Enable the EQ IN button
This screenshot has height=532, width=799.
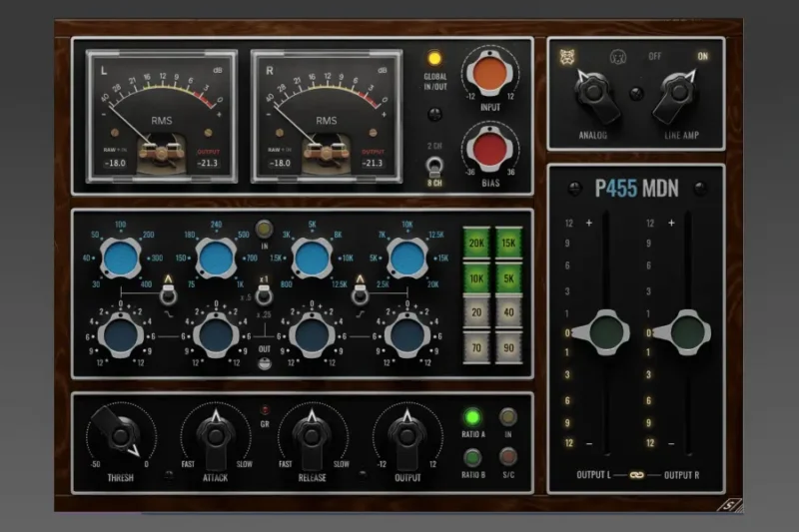264,230
